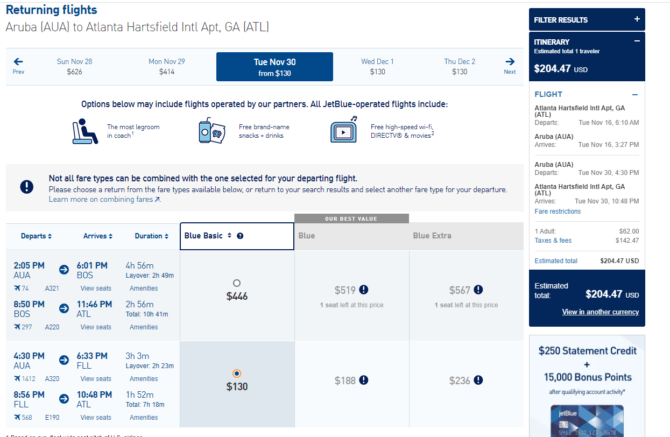Click the wi-fi and DIRECTV screen icon

[344, 130]
